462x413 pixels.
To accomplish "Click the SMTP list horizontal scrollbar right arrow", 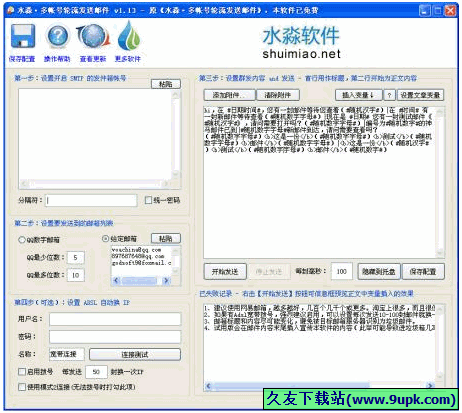I will coord(166,184).
